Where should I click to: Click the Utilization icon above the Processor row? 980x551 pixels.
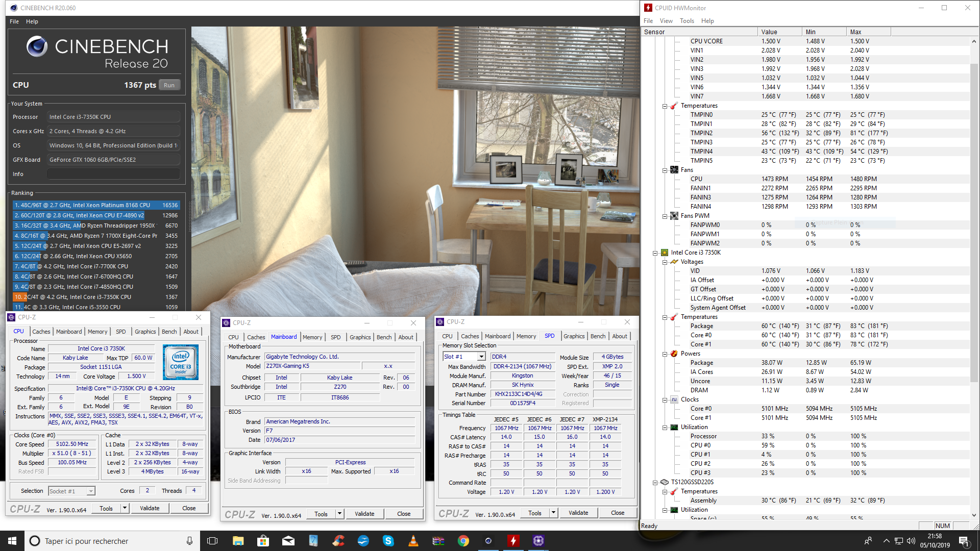[674, 427]
